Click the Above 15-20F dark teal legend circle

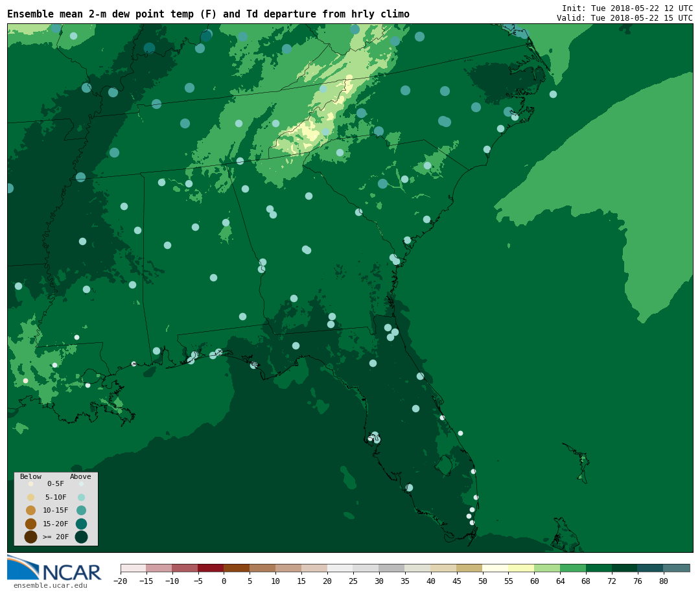pos(81,524)
